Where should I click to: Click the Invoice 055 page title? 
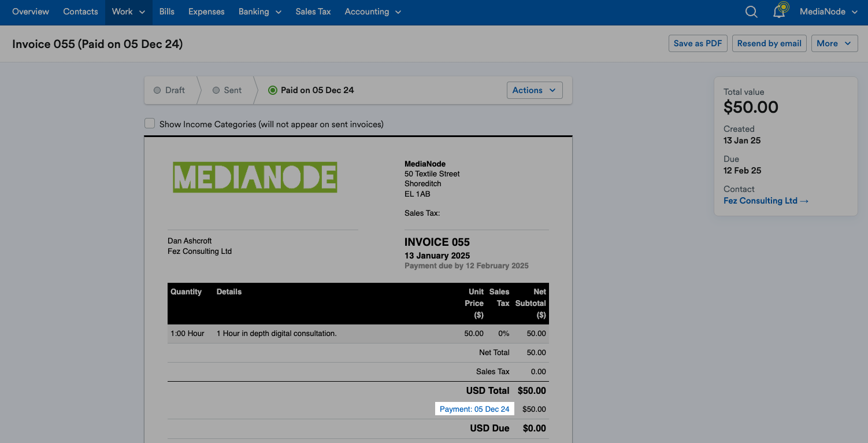click(x=98, y=44)
